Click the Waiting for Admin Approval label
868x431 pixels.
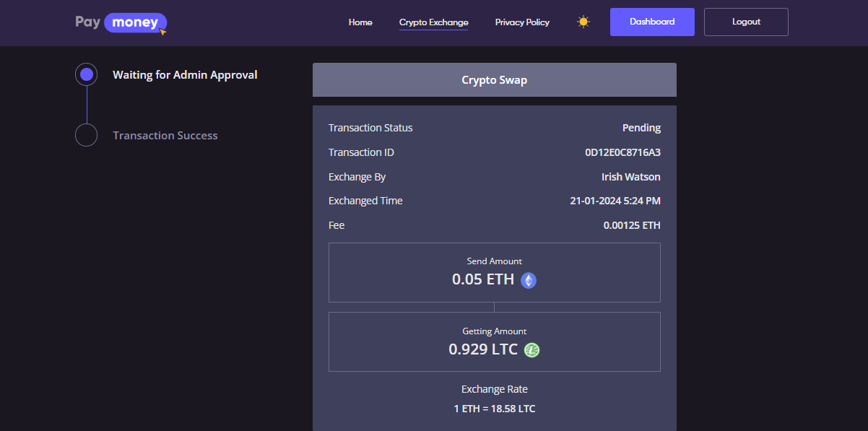(x=185, y=74)
